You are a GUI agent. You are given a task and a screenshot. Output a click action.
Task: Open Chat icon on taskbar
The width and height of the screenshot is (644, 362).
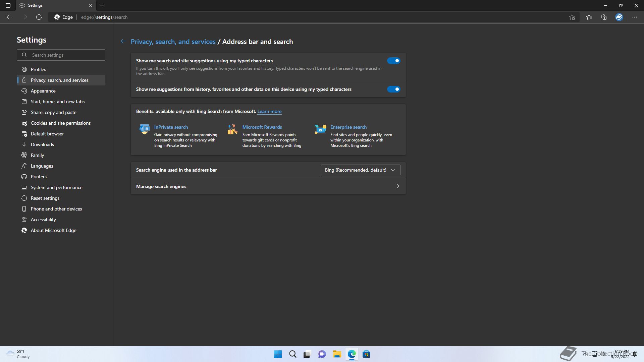click(322, 354)
